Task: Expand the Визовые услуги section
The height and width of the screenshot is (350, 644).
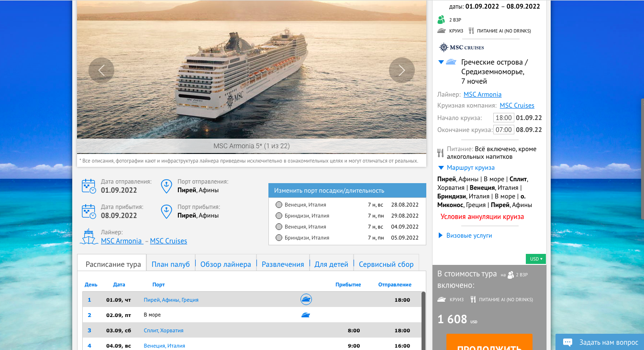Action: (441, 235)
